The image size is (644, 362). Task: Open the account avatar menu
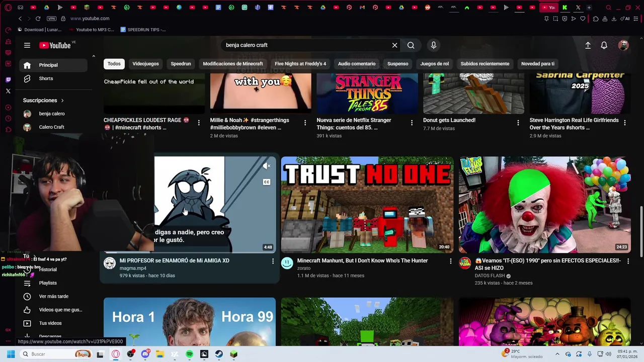coord(623,45)
